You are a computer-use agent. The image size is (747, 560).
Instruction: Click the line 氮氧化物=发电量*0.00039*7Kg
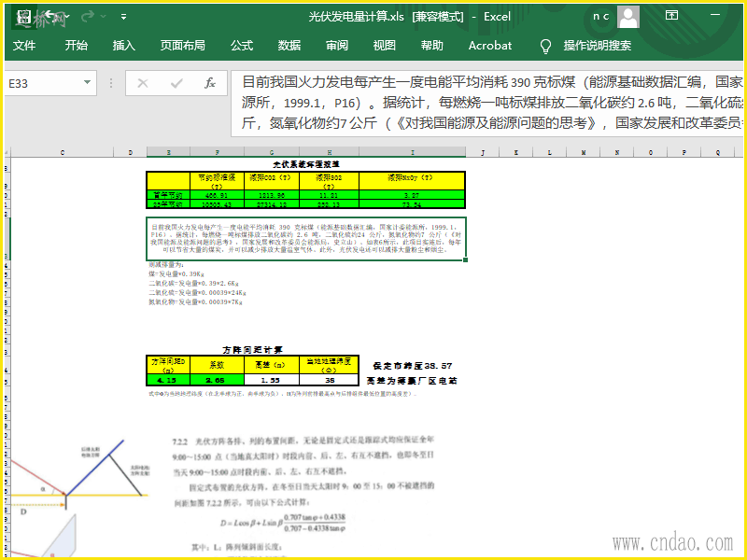click(x=195, y=301)
